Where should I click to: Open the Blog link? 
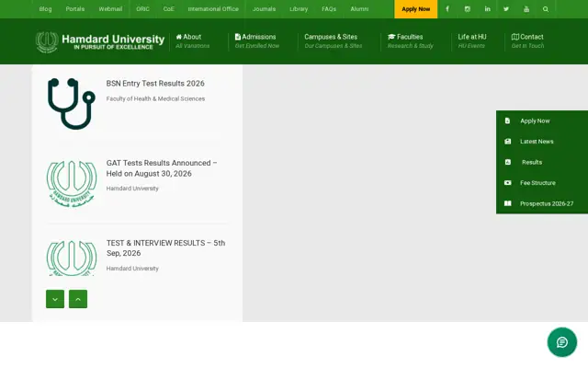[45, 9]
